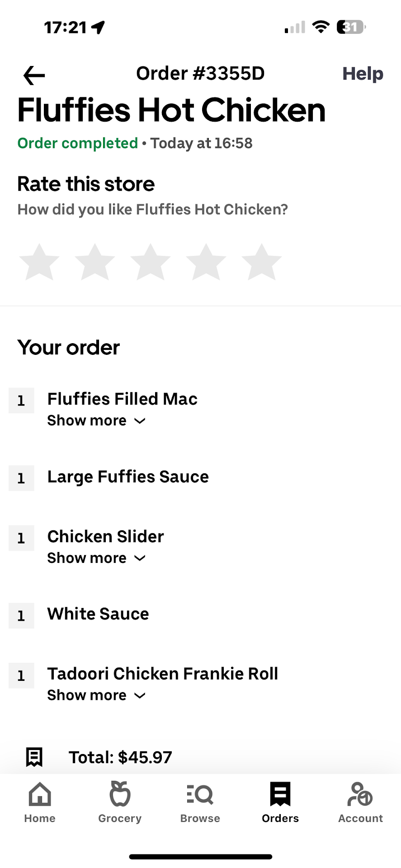Open the Home tab icon
Viewport: 401px width, 868px height.
click(x=40, y=794)
